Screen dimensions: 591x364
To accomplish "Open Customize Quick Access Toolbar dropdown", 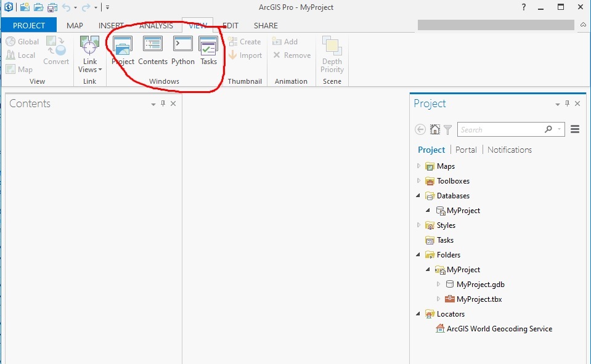I will (107, 7).
